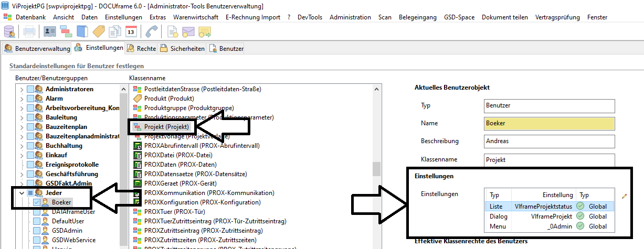644x249 pixels.
Task: Click the PROXGeraet class icon
Action: point(138,183)
